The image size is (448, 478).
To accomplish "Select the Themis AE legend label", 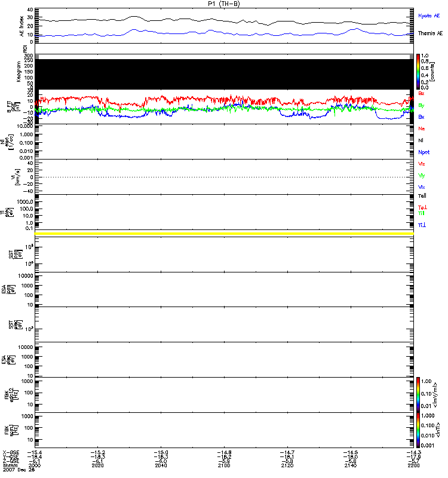I will point(430,33).
